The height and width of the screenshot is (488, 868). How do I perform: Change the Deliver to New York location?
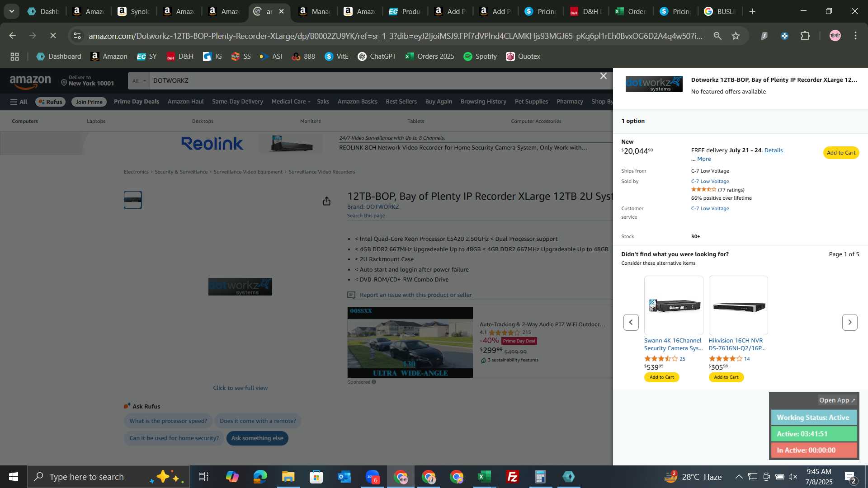[88, 81]
